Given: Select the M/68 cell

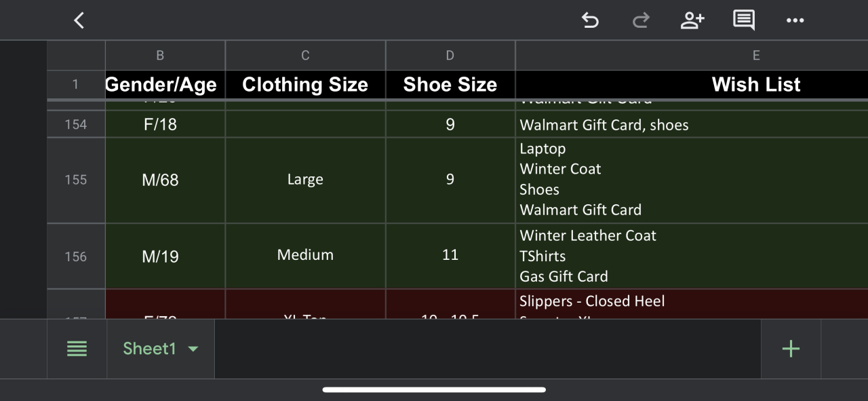Looking at the screenshot, I should pos(161,180).
